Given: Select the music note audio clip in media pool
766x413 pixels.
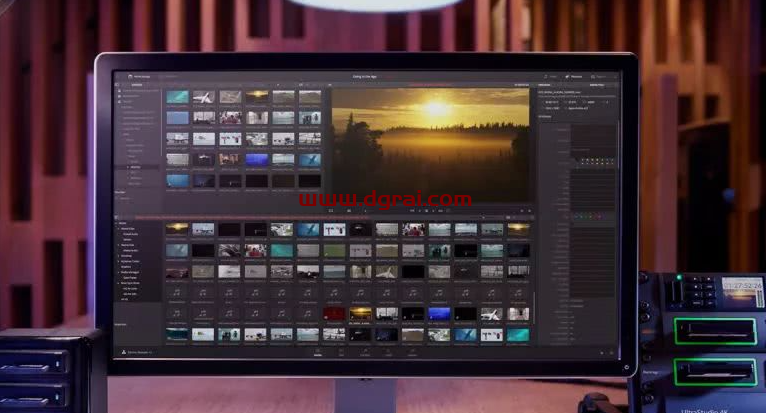Looking at the screenshot, I should [177, 292].
